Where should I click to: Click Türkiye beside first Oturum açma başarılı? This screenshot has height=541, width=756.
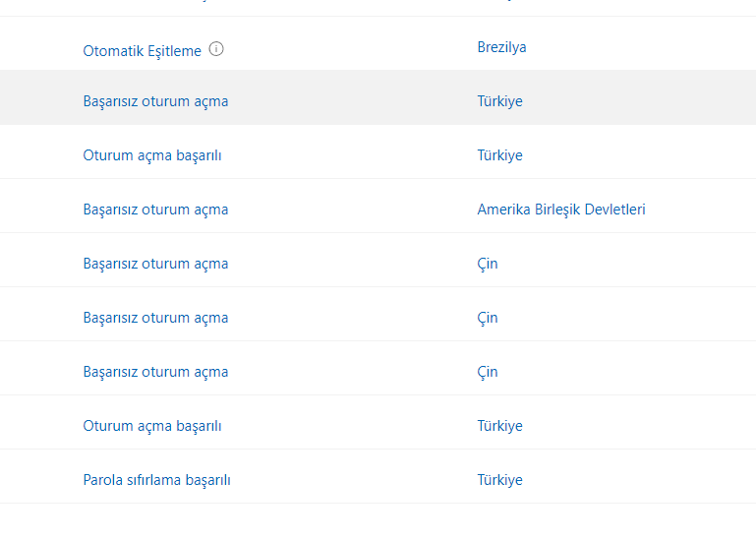499,155
